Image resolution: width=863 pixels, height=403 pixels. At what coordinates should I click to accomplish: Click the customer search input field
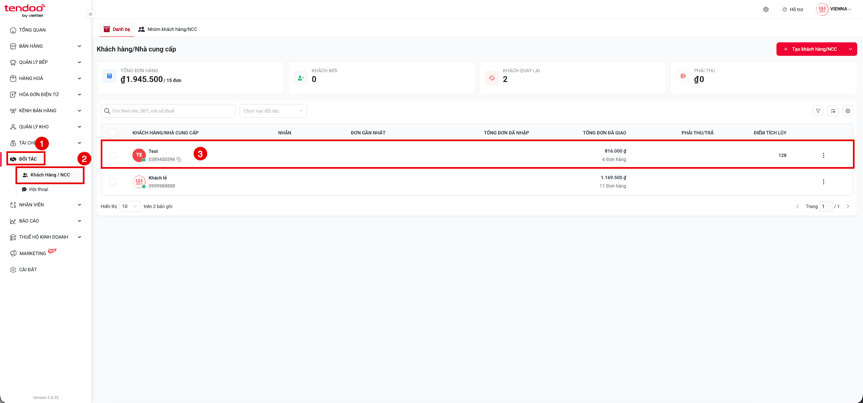tap(168, 111)
